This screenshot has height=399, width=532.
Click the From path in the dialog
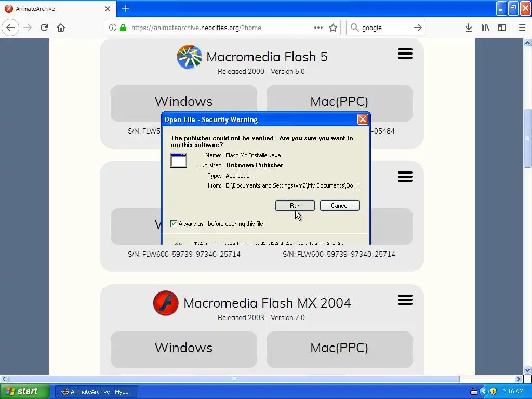pyautogui.click(x=292, y=185)
